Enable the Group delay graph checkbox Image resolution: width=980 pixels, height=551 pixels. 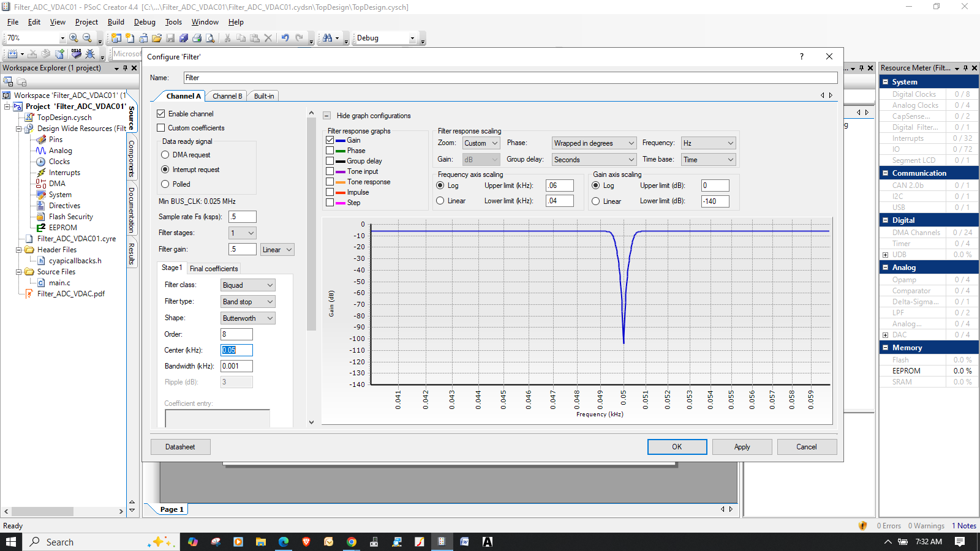pyautogui.click(x=330, y=161)
